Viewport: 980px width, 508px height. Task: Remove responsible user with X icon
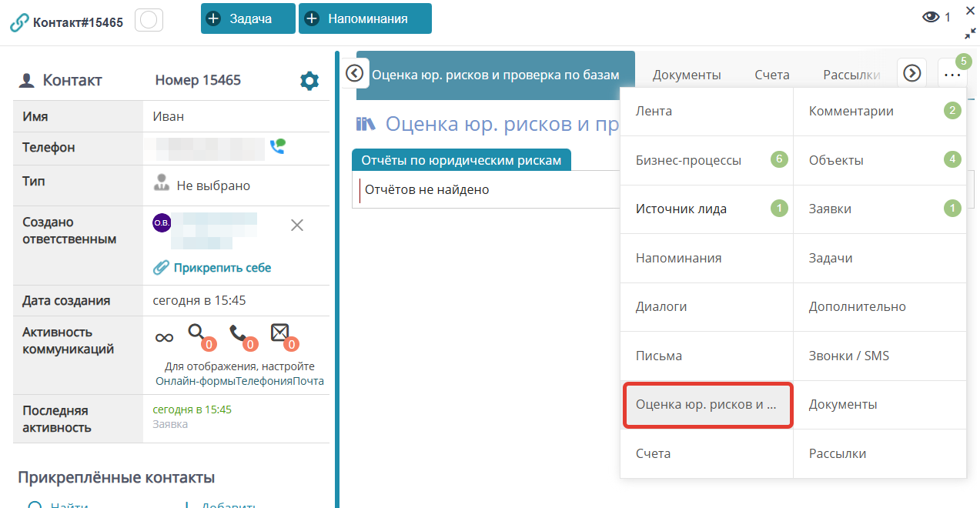click(x=296, y=225)
